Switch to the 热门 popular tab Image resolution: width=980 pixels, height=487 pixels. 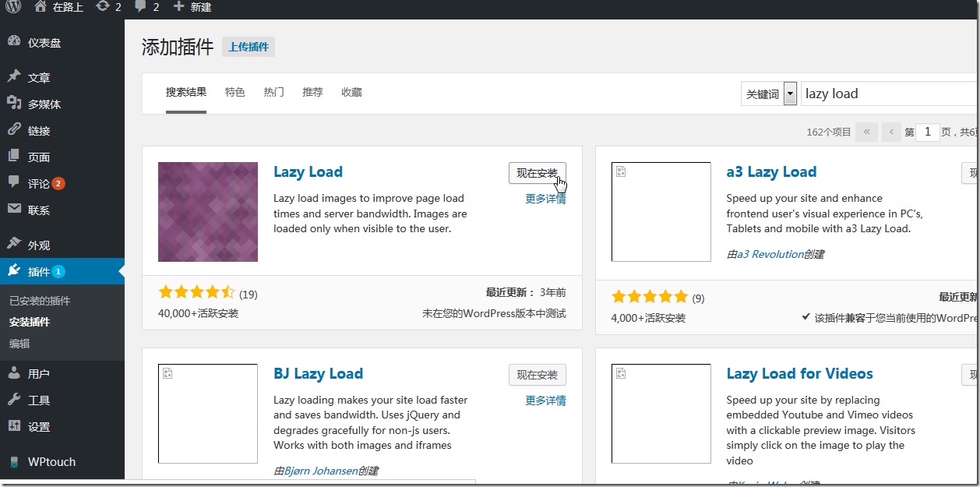click(273, 92)
